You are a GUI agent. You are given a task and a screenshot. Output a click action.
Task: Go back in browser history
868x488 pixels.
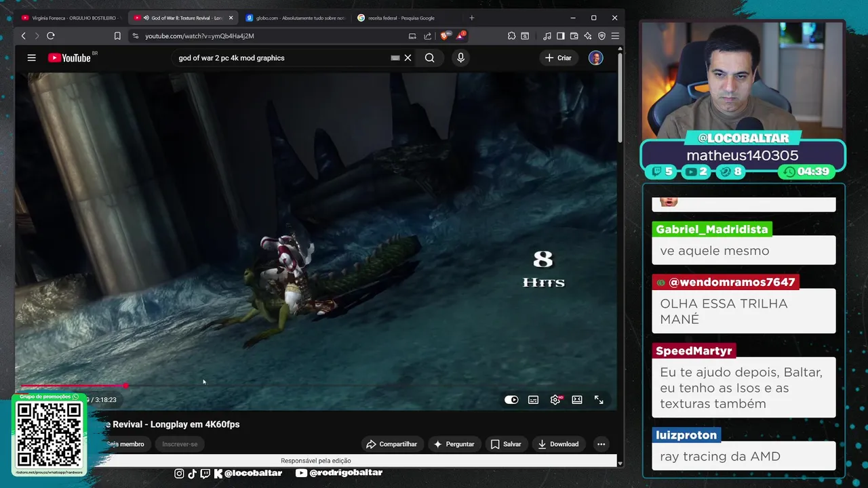(23, 36)
